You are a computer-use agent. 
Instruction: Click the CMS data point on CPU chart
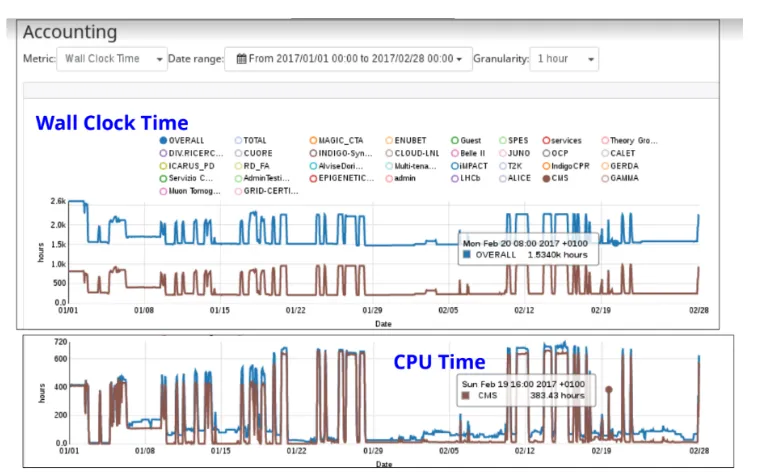point(609,389)
